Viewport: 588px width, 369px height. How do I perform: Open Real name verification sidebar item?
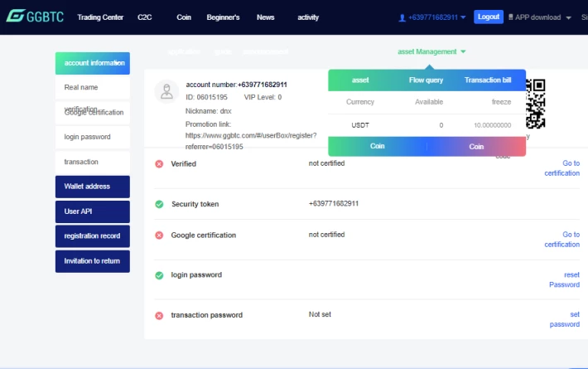93,87
